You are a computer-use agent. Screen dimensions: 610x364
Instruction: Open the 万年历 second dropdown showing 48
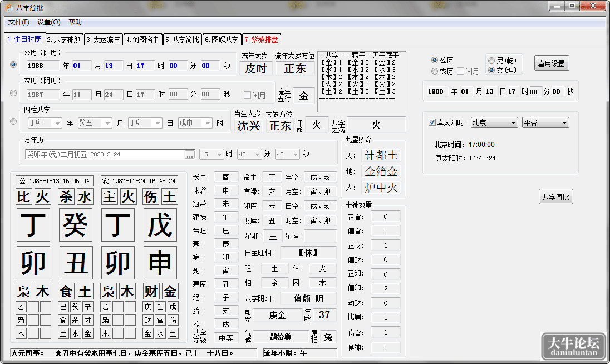[x=287, y=154]
